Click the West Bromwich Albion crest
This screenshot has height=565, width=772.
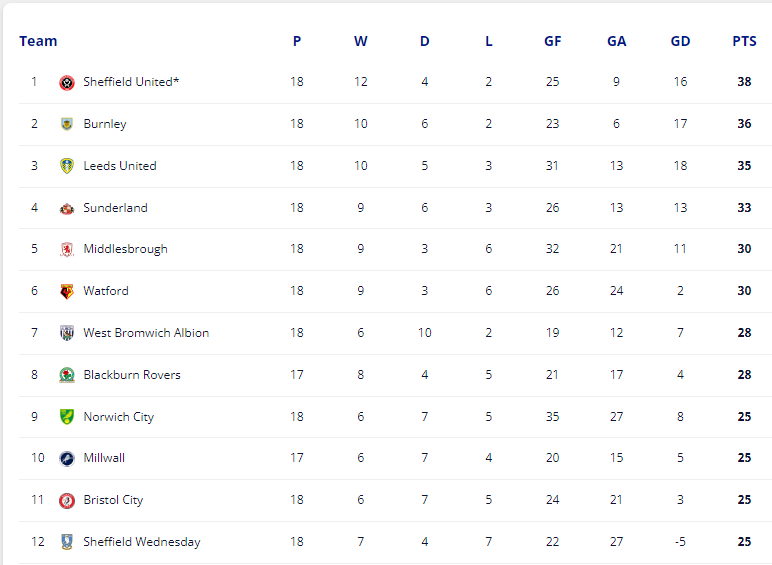coord(67,333)
